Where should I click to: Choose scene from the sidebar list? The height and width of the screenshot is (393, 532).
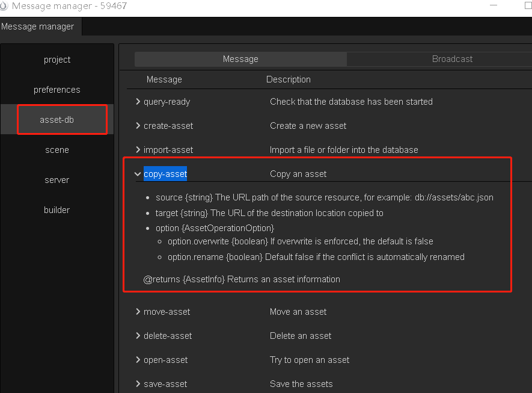click(x=57, y=150)
